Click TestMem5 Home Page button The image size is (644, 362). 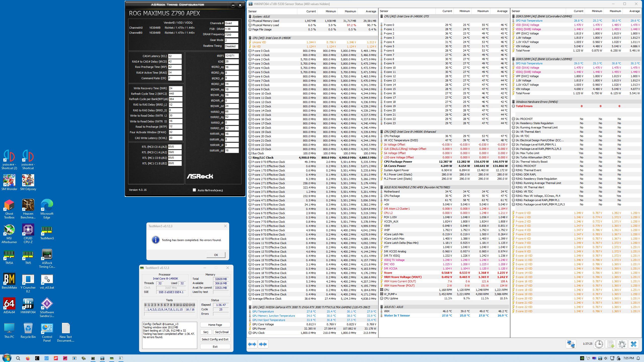(x=215, y=325)
